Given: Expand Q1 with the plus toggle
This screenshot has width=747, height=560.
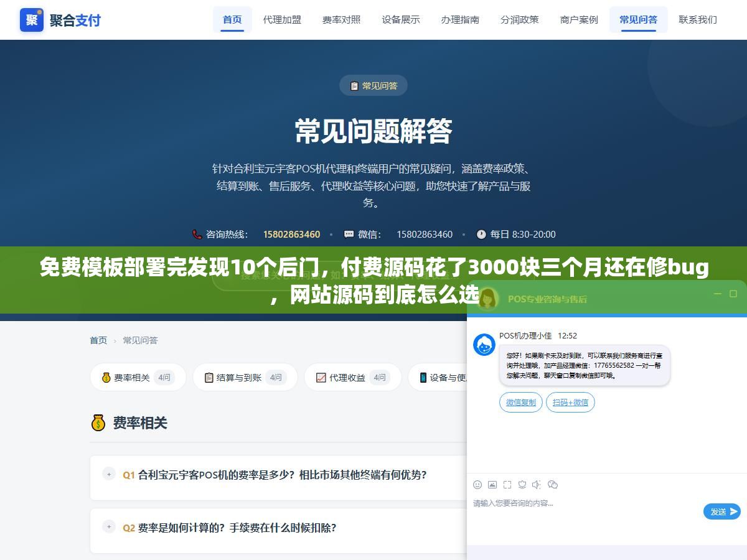Looking at the screenshot, I should (109, 474).
